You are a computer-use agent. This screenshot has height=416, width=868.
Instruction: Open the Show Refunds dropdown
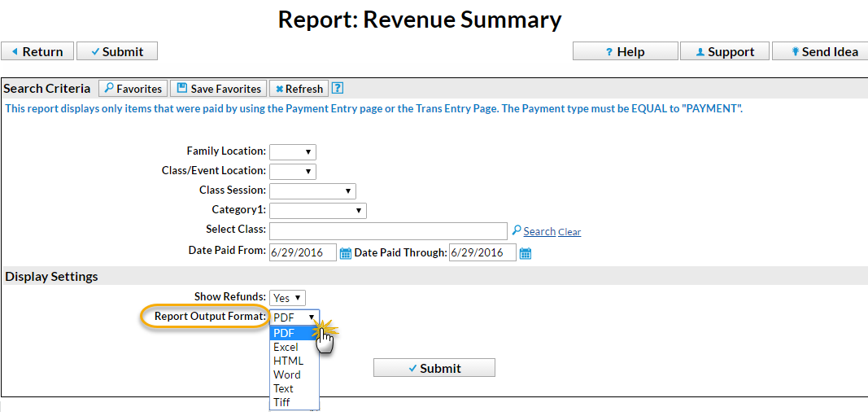click(x=287, y=297)
